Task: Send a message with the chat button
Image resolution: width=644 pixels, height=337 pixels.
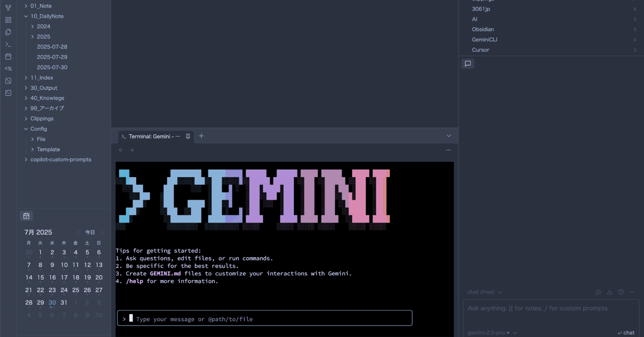Action: [626, 332]
